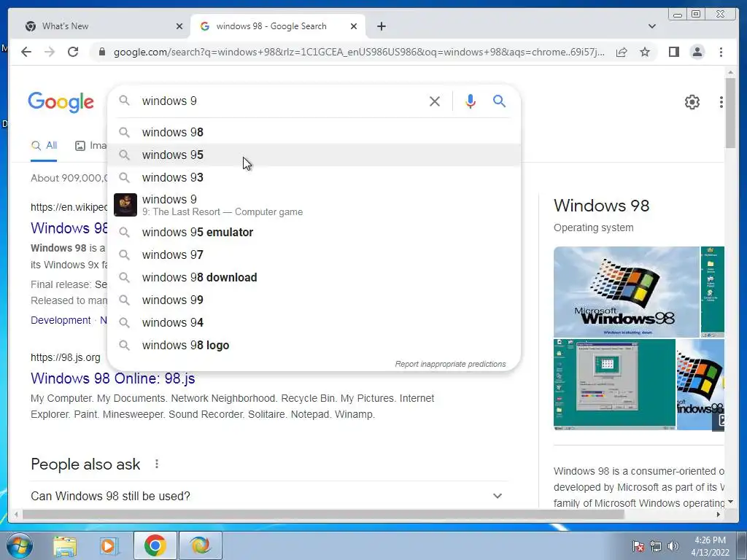Screen dimensions: 747x560
Task: Open the Windows 98 logo image thumbnail
Action: [x=626, y=292]
